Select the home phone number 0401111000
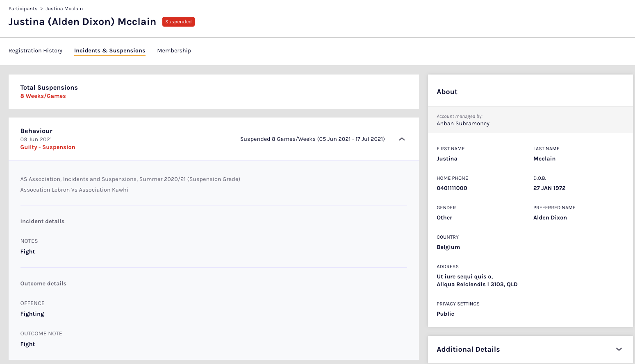The height and width of the screenshot is (364, 635). click(452, 188)
